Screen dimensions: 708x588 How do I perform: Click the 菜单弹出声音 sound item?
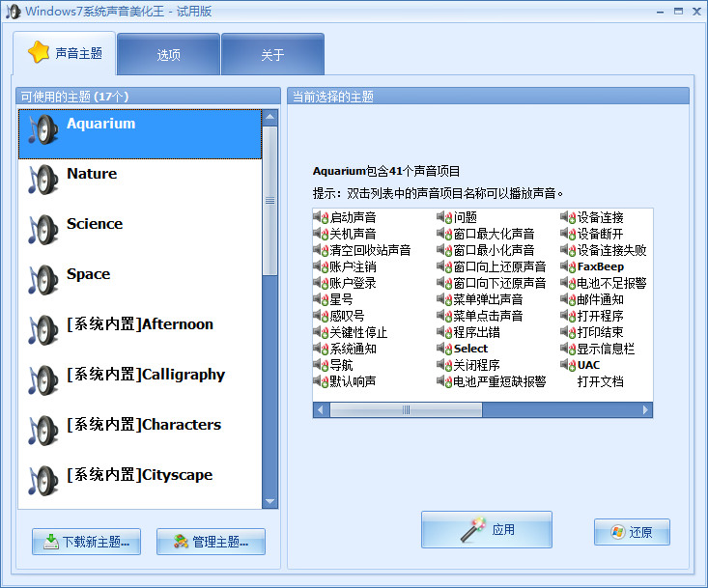[x=488, y=299]
